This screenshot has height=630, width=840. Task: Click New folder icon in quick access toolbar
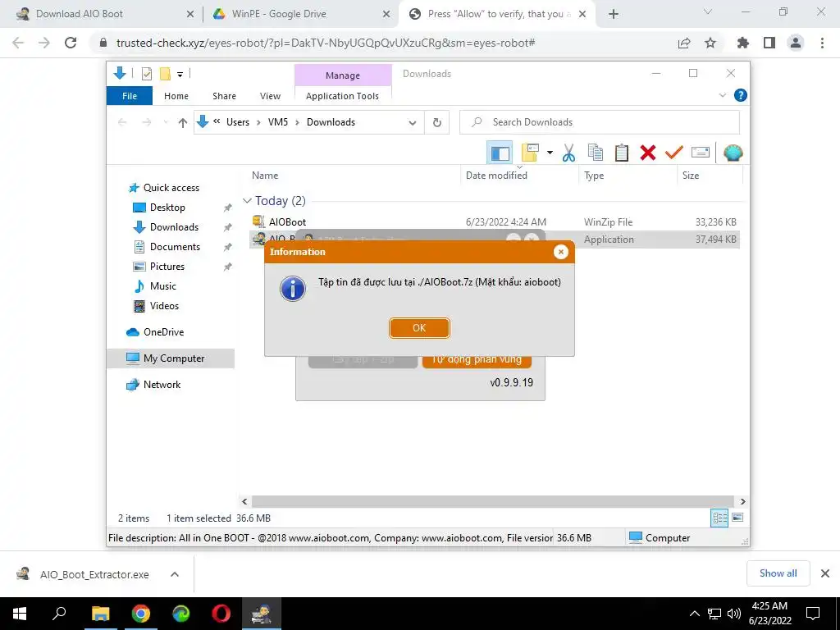[x=165, y=74]
